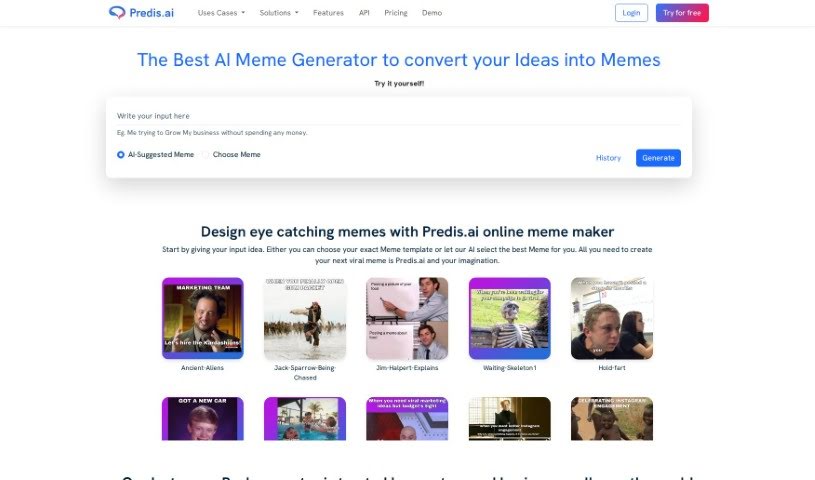Choose the Hold-fart meme thumbnail
Viewport: 815px width, 480px height.
click(612, 318)
